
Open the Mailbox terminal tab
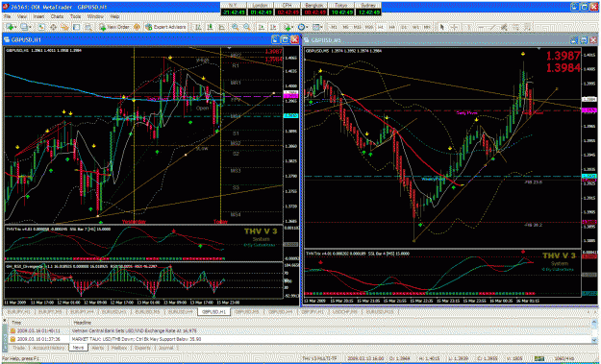click(x=119, y=348)
